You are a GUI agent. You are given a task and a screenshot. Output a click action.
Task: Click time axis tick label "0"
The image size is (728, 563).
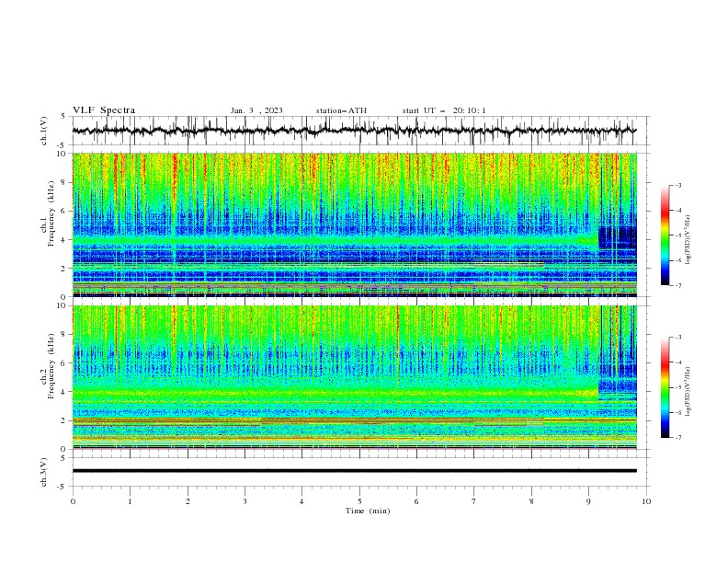click(73, 501)
